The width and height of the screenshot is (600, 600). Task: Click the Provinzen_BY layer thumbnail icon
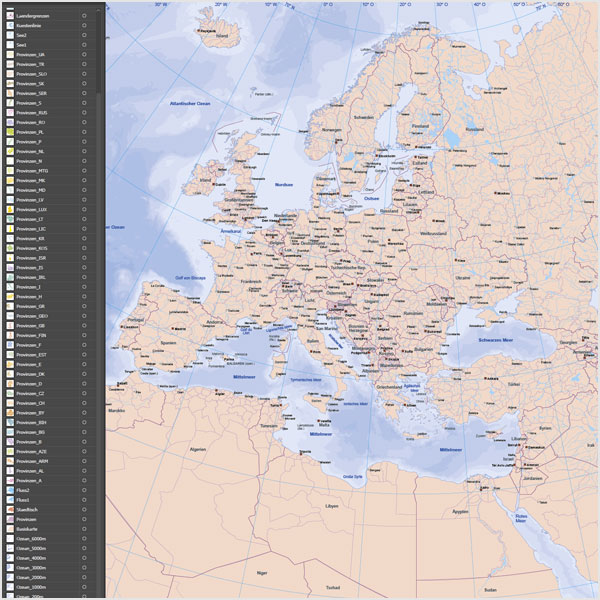(10, 412)
